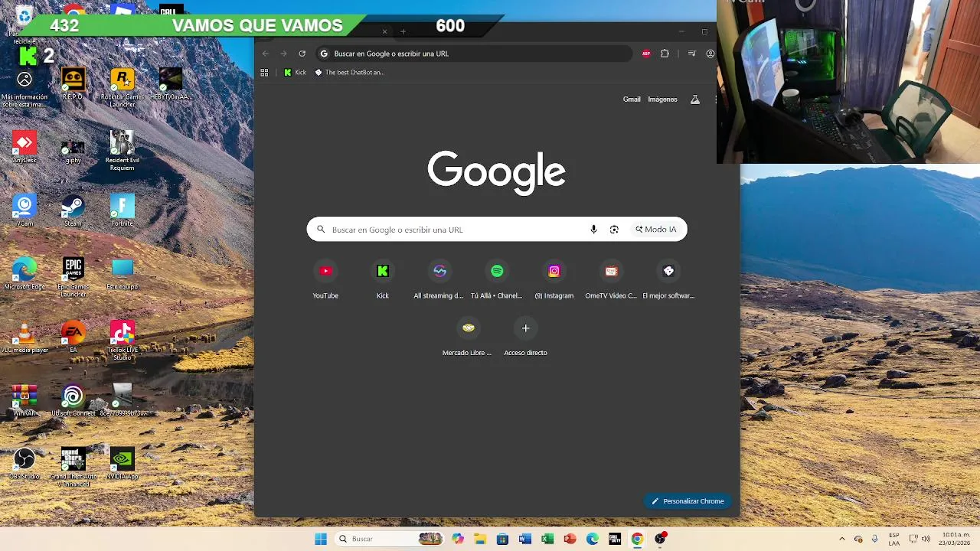Select the giphy desktop file
The image size is (980, 551).
click(x=73, y=147)
